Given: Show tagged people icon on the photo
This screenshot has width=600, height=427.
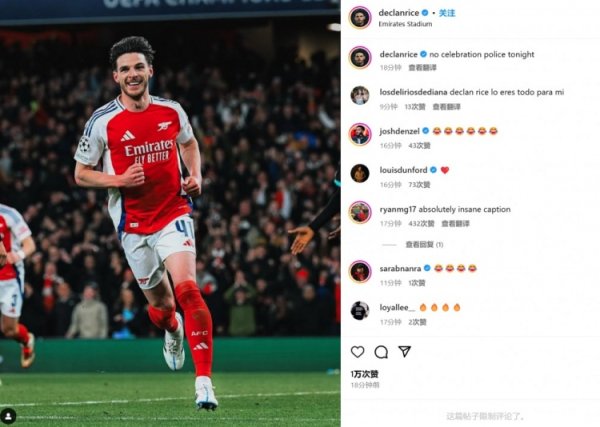Looking at the screenshot, I should 8,416.
